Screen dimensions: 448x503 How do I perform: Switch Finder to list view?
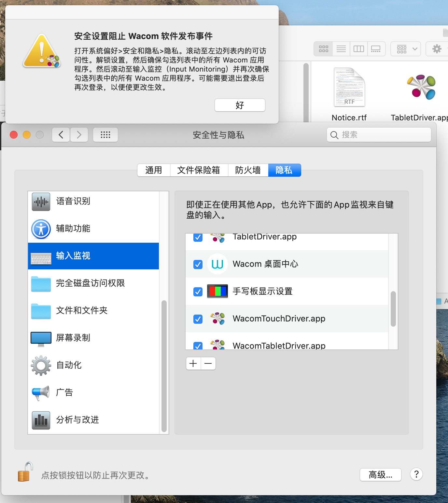(341, 49)
